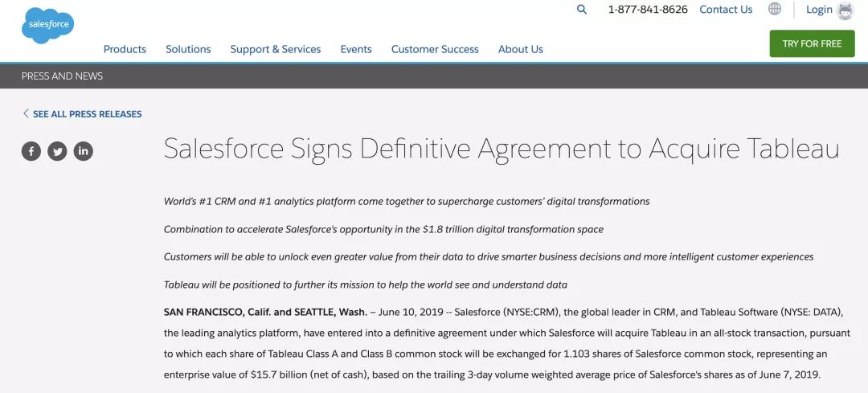This screenshot has width=868, height=393.
Task: Click the Press and News header label
Action: [x=62, y=76]
